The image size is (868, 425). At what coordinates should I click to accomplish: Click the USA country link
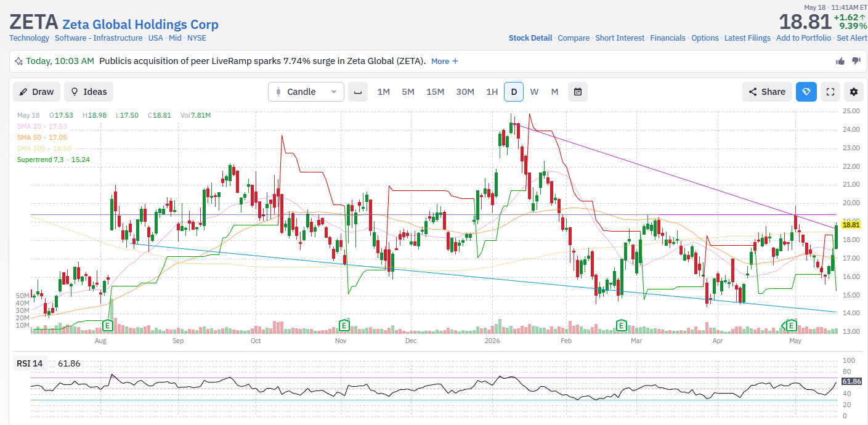click(156, 38)
